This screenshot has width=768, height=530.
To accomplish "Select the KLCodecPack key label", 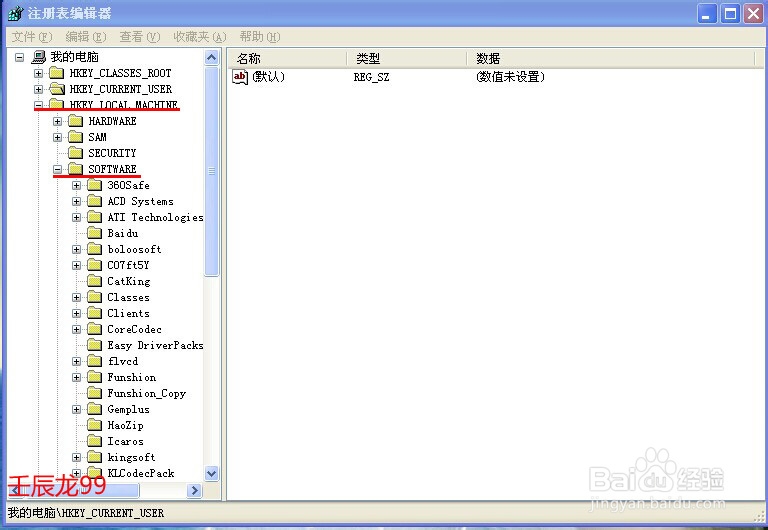I will coord(141,473).
